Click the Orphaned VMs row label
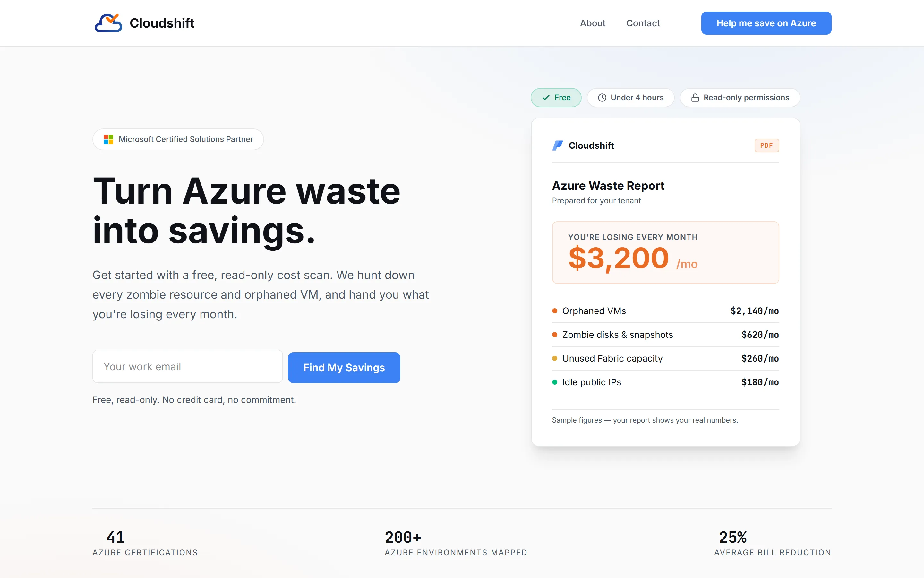The image size is (924, 578). tap(594, 311)
